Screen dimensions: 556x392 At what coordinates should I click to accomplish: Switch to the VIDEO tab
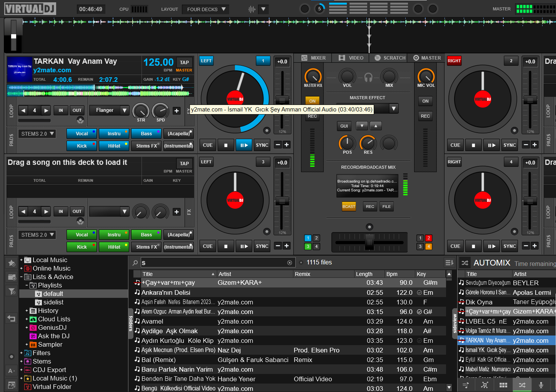point(351,58)
